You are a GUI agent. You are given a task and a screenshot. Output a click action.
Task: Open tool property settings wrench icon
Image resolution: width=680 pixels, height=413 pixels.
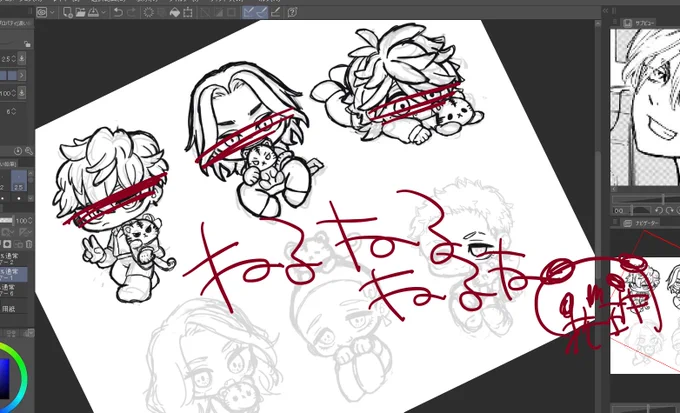point(28,151)
